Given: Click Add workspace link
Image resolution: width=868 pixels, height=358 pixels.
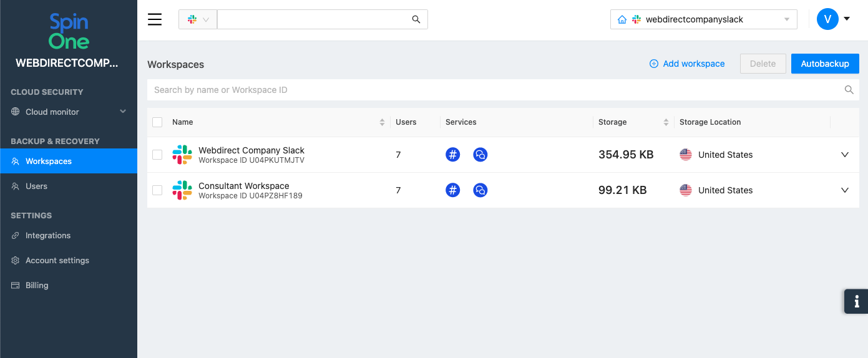Looking at the screenshot, I should pyautogui.click(x=687, y=64).
